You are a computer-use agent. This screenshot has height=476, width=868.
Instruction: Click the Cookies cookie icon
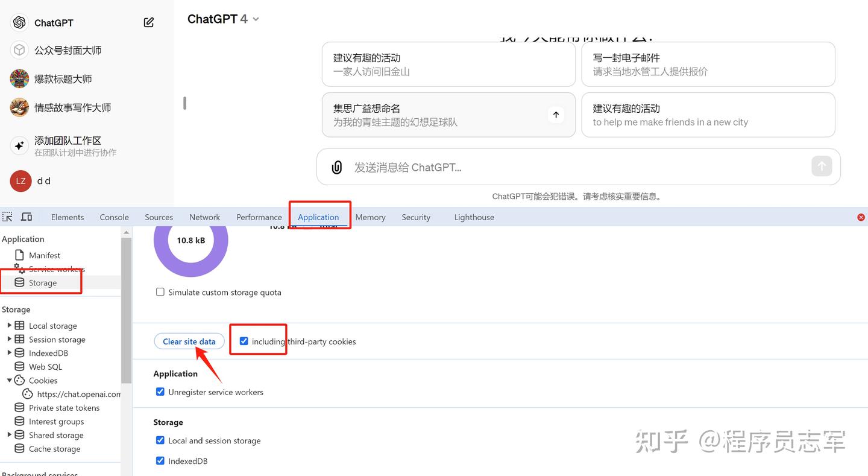[19, 380]
